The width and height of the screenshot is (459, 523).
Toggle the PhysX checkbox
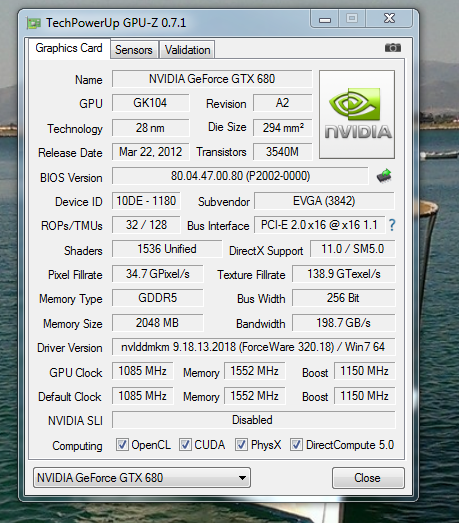tap(241, 445)
